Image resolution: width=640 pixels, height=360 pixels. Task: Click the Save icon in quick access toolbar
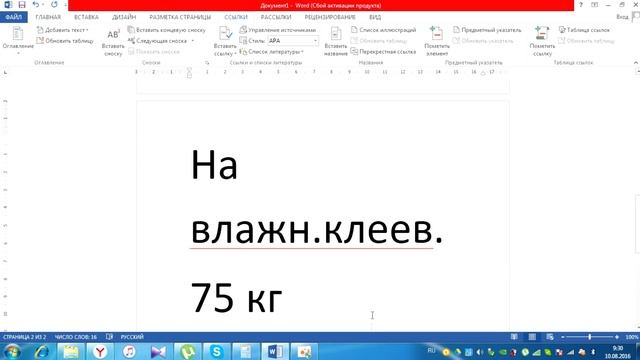click(22, 5)
